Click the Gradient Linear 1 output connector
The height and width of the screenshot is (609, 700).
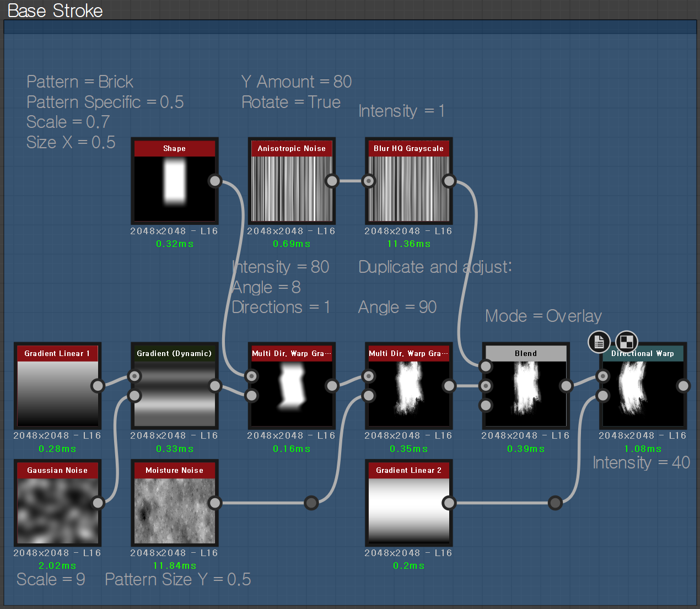pyautogui.click(x=98, y=386)
